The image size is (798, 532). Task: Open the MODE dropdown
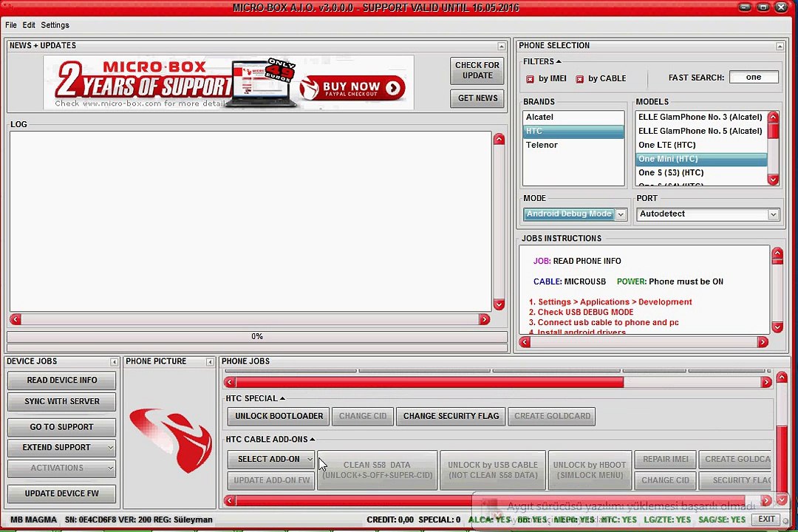621,215
